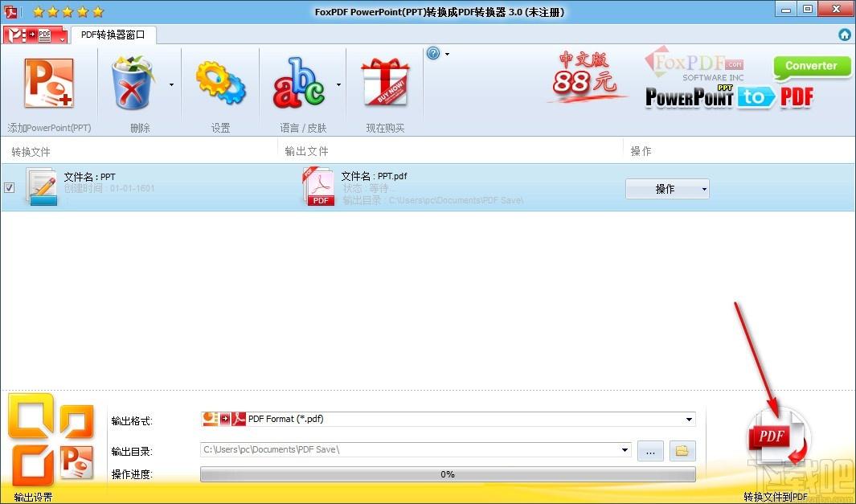Screen dimensions: 856x504
Task: Click the 输出设置 label
Action: (33, 498)
